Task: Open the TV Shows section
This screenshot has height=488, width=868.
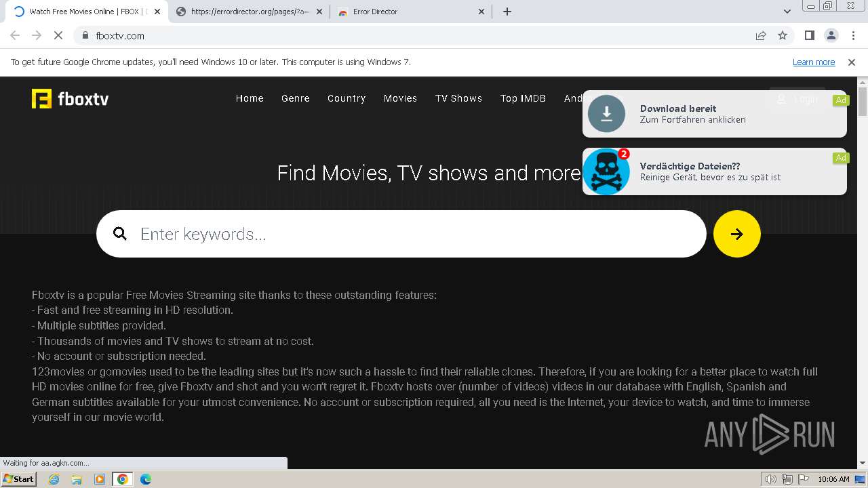Action: (x=458, y=98)
